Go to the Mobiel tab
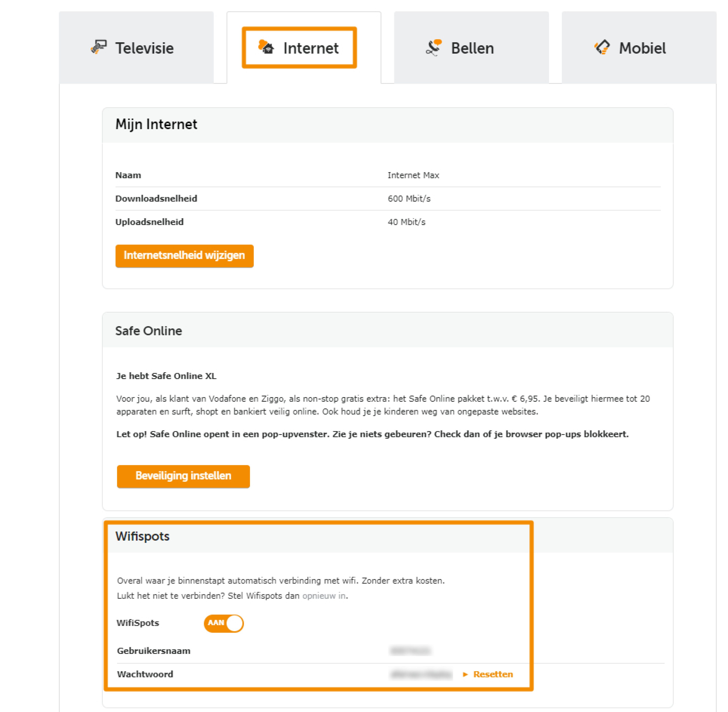Image resolution: width=728 pixels, height=712 pixels. coord(642,48)
